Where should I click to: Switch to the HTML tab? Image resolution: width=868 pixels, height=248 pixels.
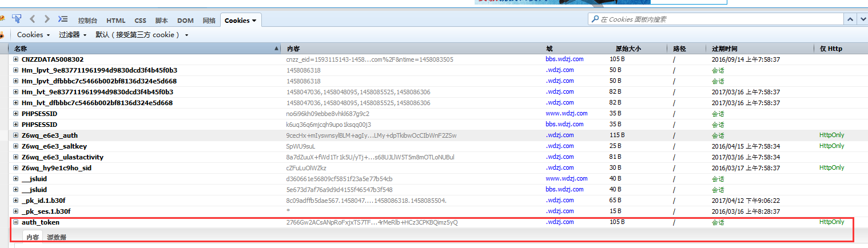tap(116, 21)
